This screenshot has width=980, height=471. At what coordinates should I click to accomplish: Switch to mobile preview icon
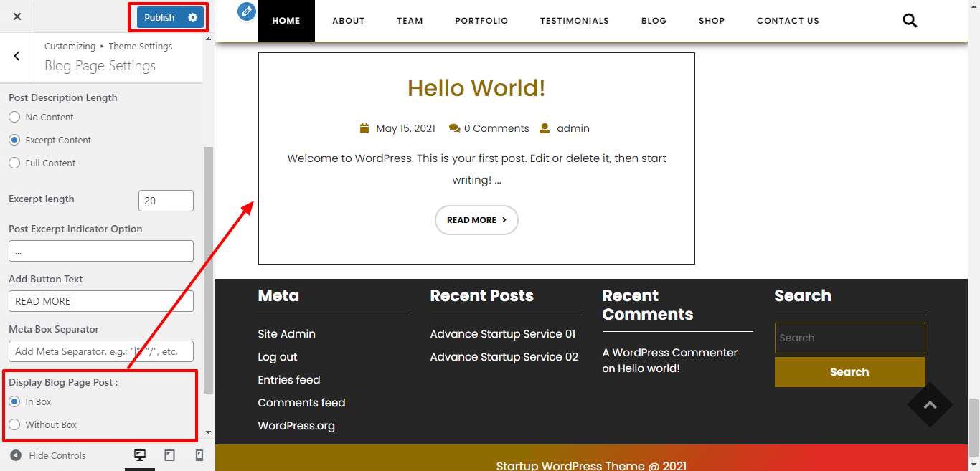click(199, 455)
